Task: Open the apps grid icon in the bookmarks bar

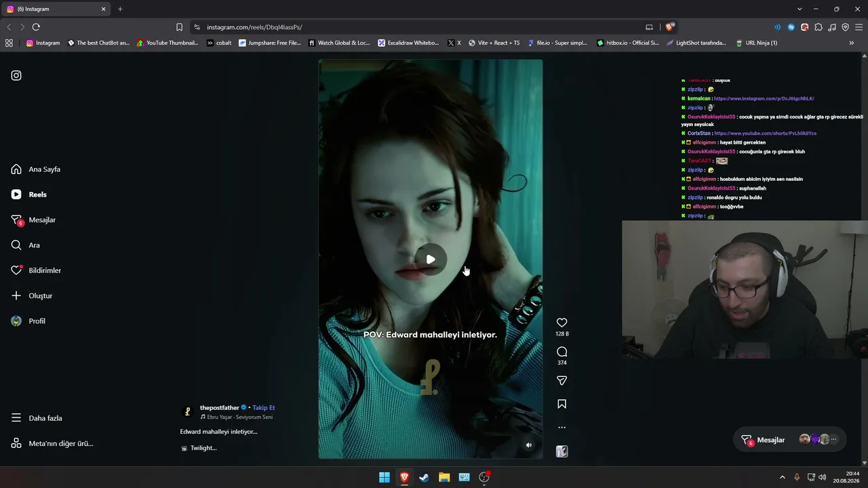Action: click(9, 43)
